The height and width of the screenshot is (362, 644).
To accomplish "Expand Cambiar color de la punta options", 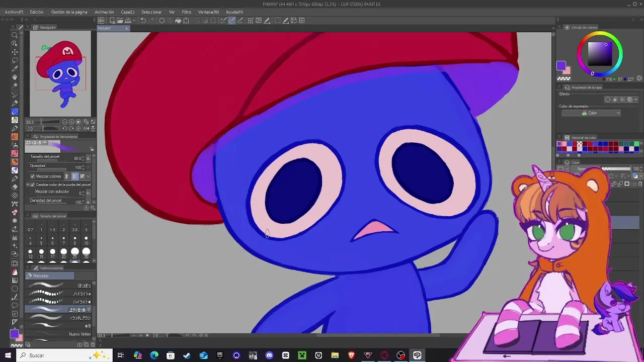I will [28, 185].
